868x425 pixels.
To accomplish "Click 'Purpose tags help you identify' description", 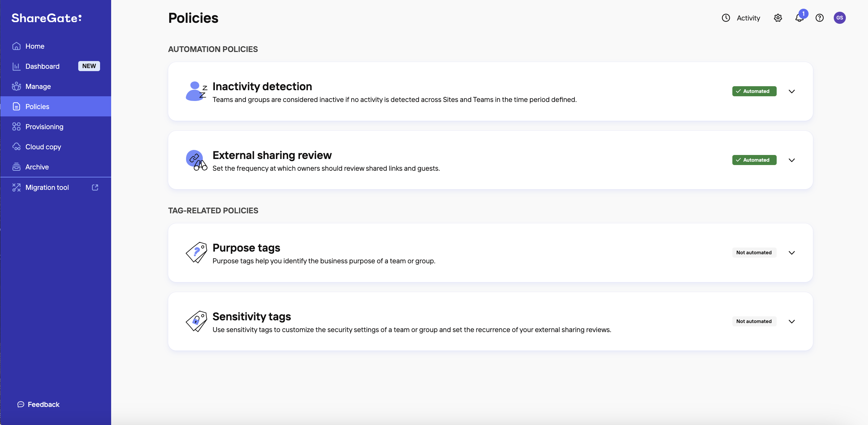I will pos(324,261).
